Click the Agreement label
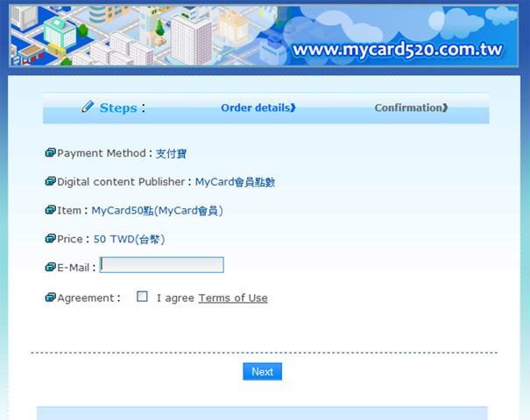The image size is (530, 420). click(x=86, y=298)
